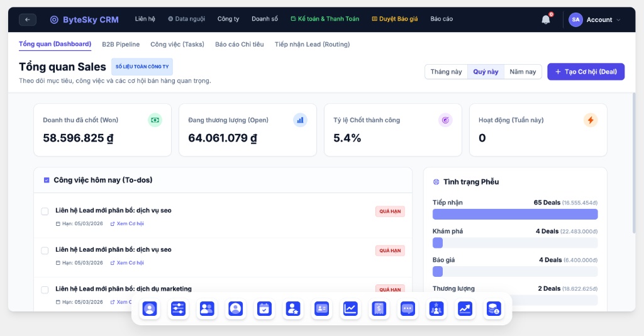Open the sliders settings dock icon
The width and height of the screenshot is (644, 336).
[178, 309]
